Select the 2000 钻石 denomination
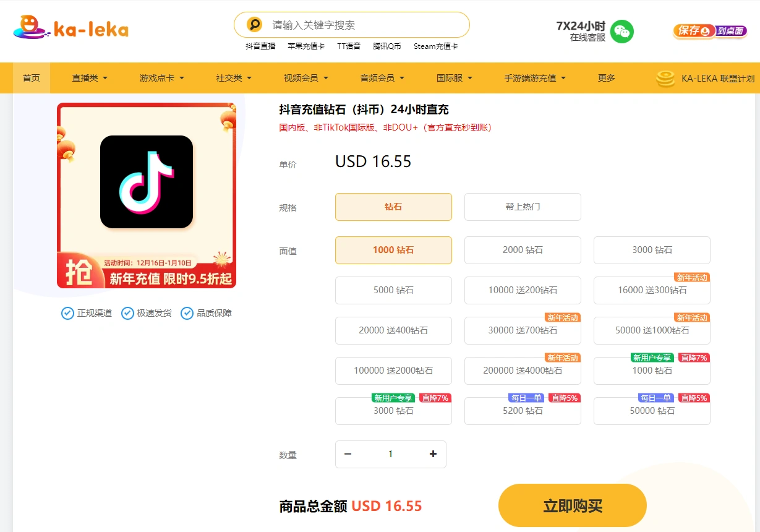Viewport: 760px width, 532px height. pos(523,250)
